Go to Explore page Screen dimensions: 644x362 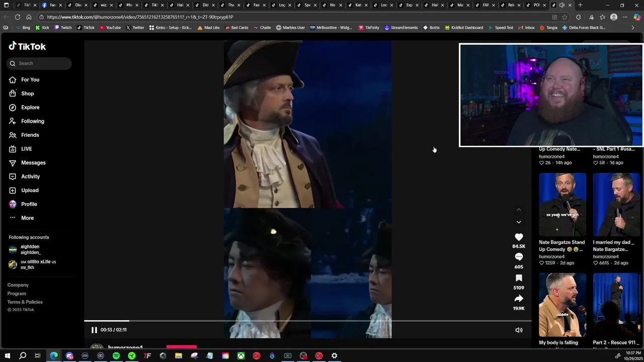(30, 107)
